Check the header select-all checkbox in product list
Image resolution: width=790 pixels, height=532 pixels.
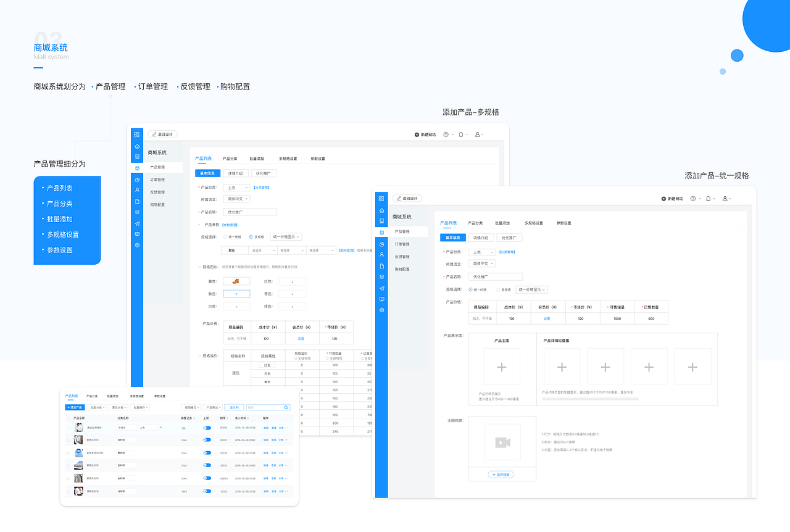69,418
